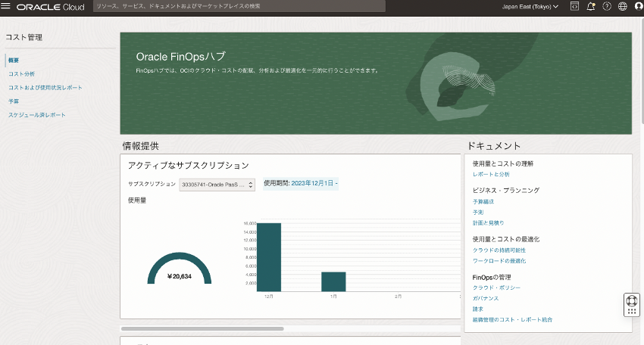The height and width of the screenshot is (345, 644).
Task: Click the resource search field
Action: 239,6
